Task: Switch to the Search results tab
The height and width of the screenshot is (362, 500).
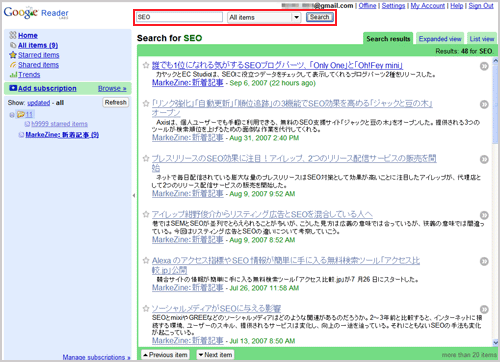Action: pyautogui.click(x=388, y=39)
